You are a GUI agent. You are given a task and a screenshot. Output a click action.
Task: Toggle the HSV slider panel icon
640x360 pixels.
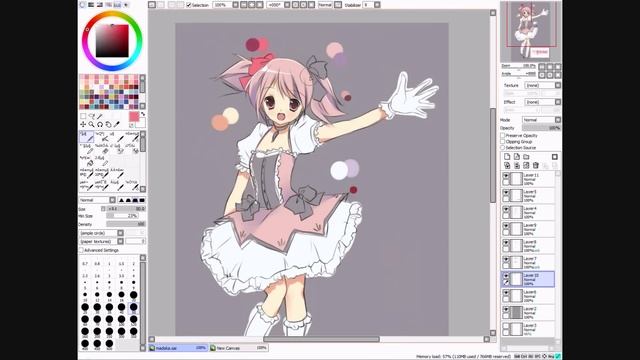[100, 5]
